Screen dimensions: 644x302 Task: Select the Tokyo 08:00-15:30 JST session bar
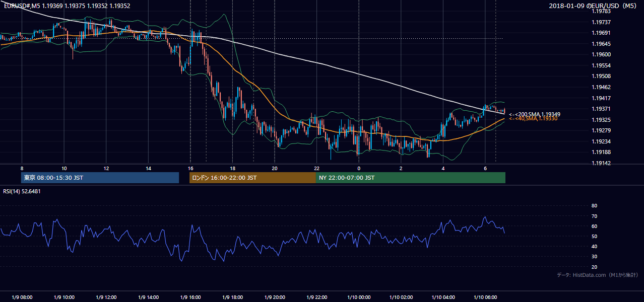coord(100,178)
